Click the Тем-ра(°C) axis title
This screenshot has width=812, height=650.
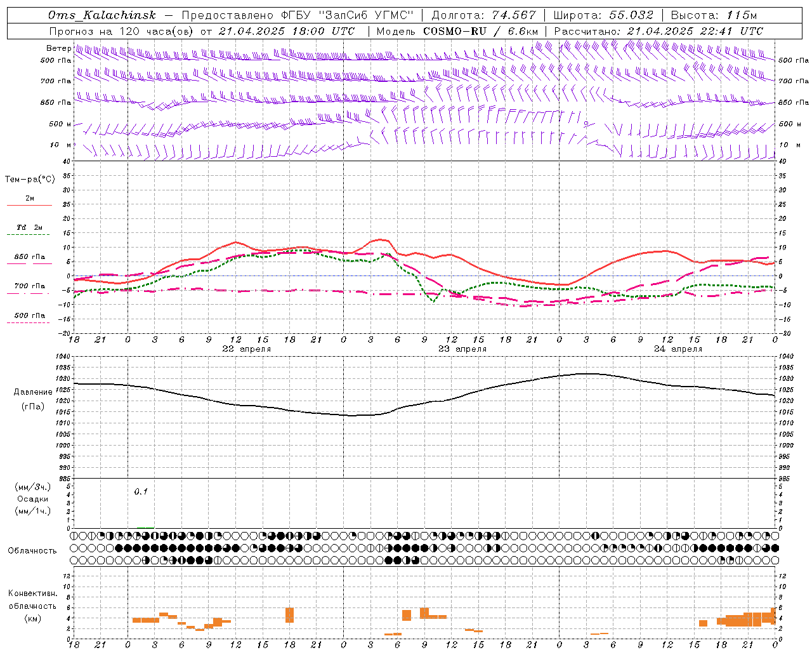(x=30, y=180)
